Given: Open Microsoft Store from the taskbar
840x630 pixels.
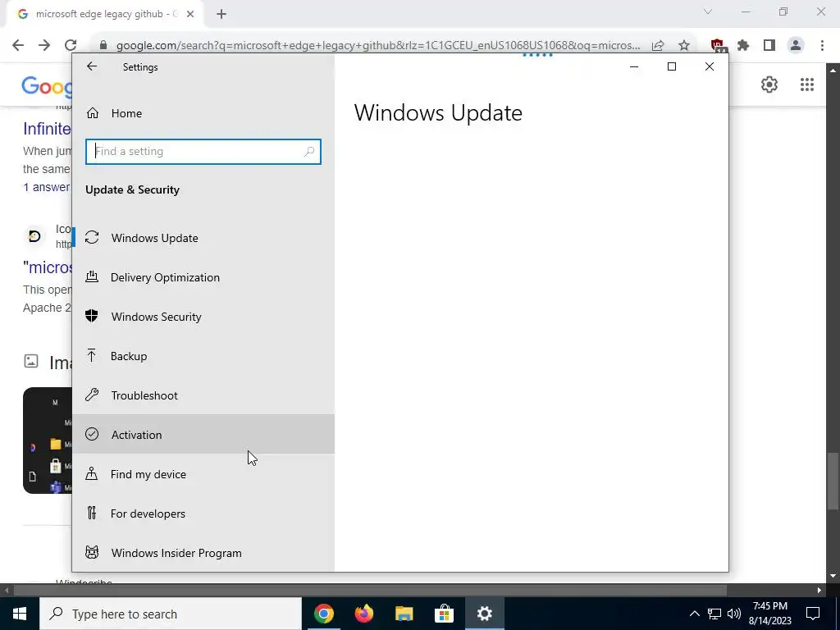Looking at the screenshot, I should coord(444,614).
